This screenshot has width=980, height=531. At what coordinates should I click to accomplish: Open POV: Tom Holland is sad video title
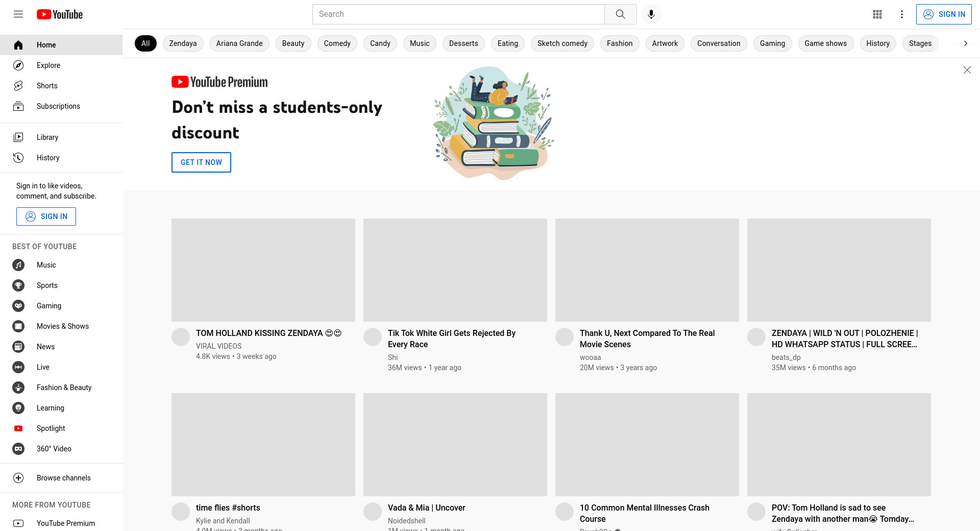843,513
